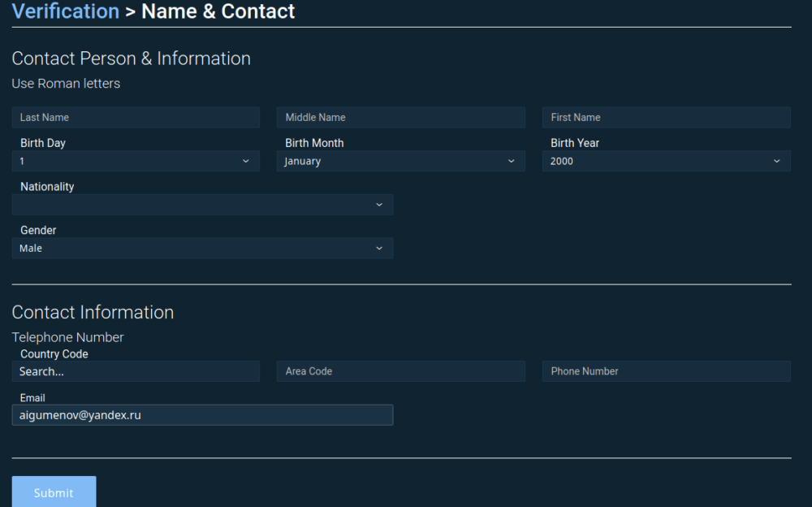
Task: Open the Birth Year dropdown showing 2000
Action: point(666,162)
